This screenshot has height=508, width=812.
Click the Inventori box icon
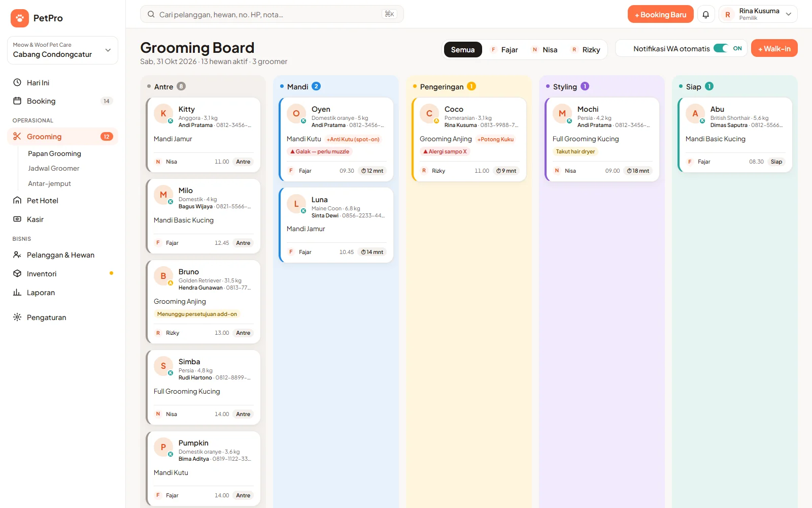pos(17,273)
